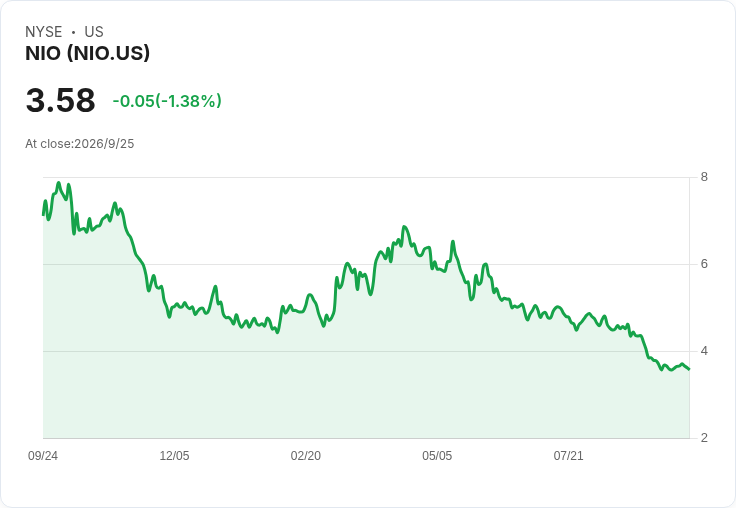Click the chart line's starting point at 09/24
Screen dimensions: 736x508
(43, 215)
